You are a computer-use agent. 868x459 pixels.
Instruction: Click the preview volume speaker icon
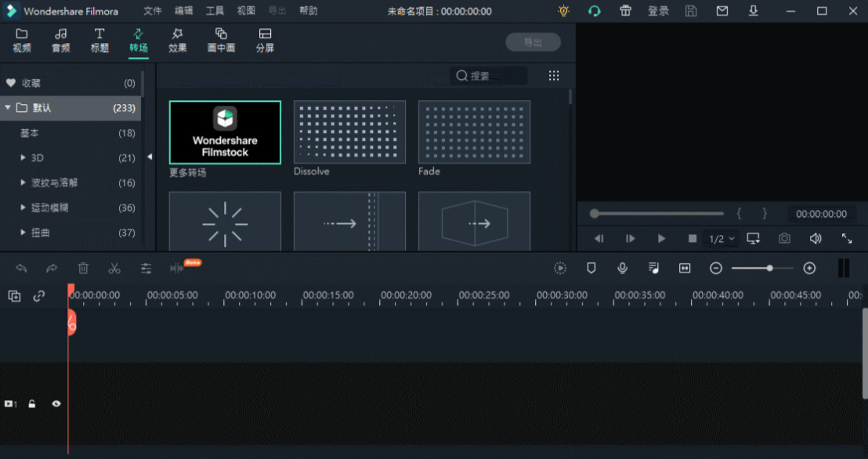(x=816, y=239)
